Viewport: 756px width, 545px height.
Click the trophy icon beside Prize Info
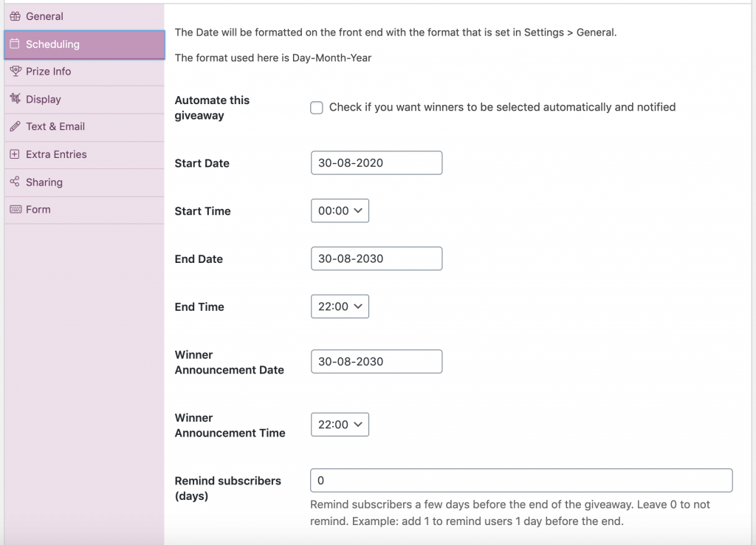16,72
